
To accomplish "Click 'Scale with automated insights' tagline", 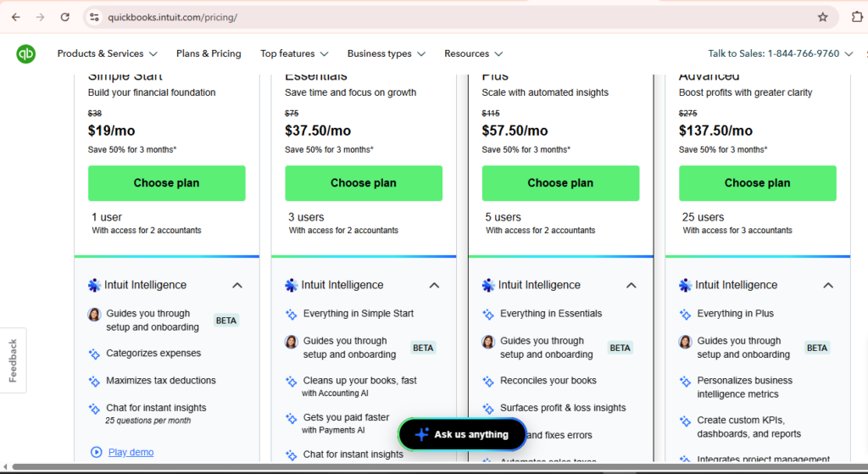I will (545, 92).
